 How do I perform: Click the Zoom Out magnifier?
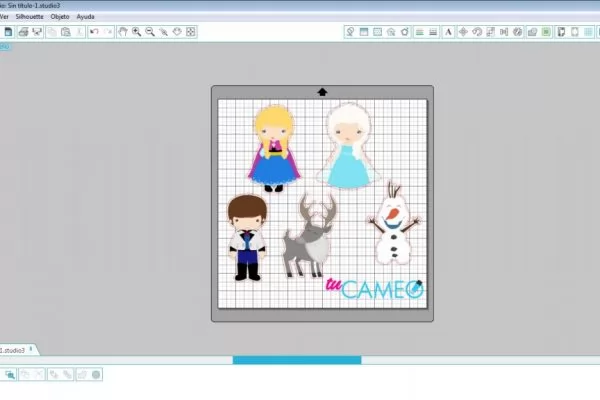tap(150, 32)
